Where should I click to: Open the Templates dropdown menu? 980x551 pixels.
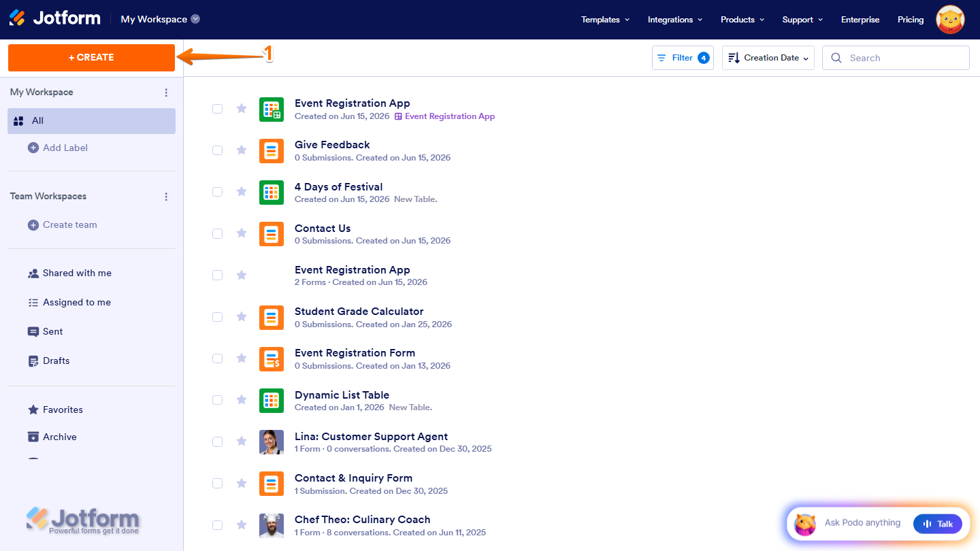[605, 20]
